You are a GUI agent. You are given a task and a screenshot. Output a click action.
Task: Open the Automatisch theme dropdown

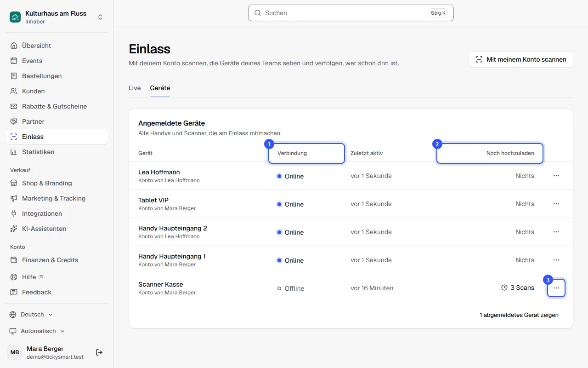pos(37,331)
